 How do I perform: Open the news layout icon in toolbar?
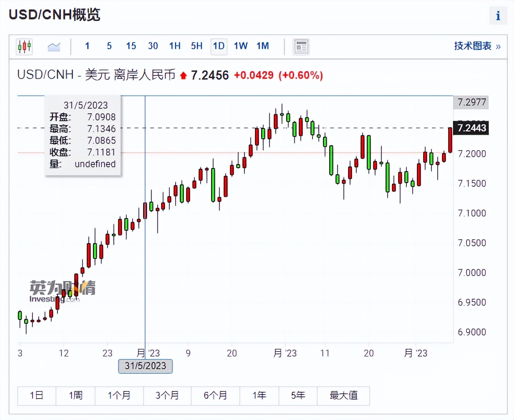(x=301, y=47)
